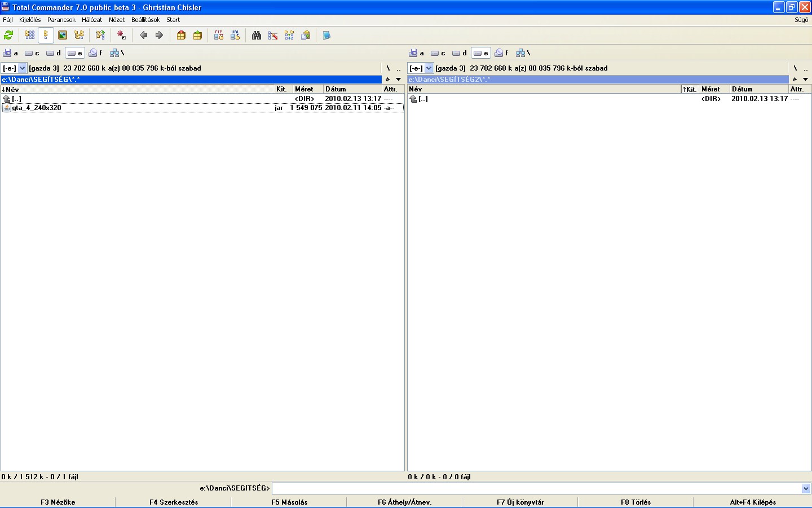Open file search with binoculars icon
812x508 pixels.
(x=257, y=35)
